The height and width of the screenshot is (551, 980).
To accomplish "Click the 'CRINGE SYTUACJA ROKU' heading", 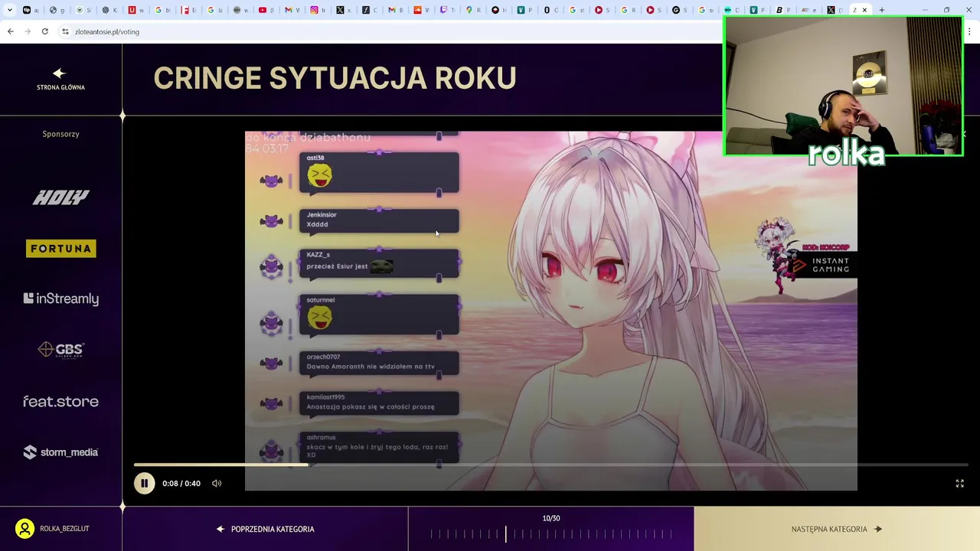I will (x=335, y=78).
